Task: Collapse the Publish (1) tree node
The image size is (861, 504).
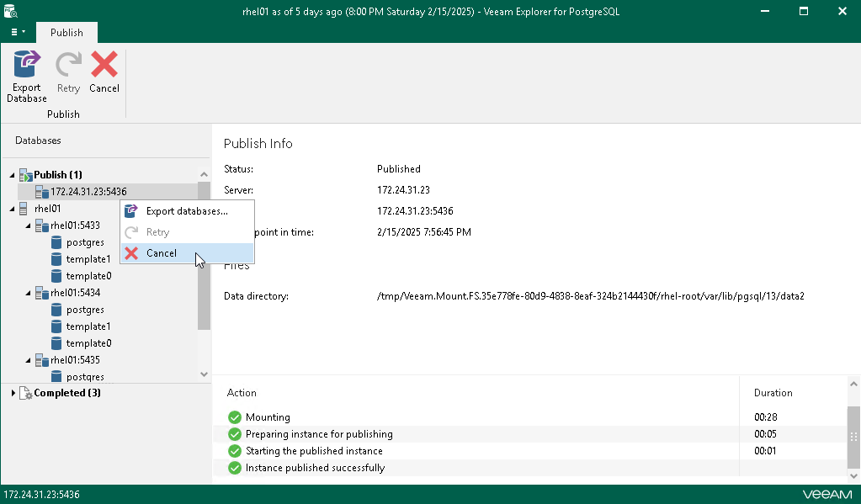Action: tap(13, 175)
